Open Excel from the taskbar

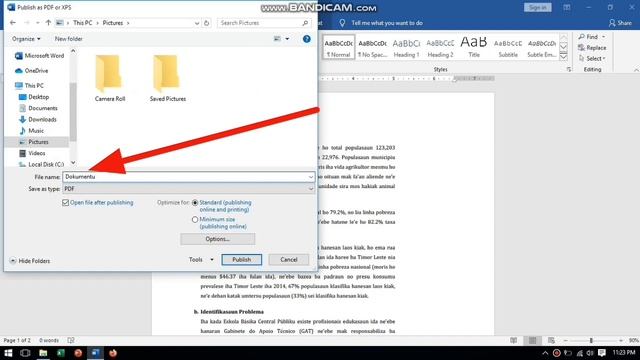pos(60,353)
